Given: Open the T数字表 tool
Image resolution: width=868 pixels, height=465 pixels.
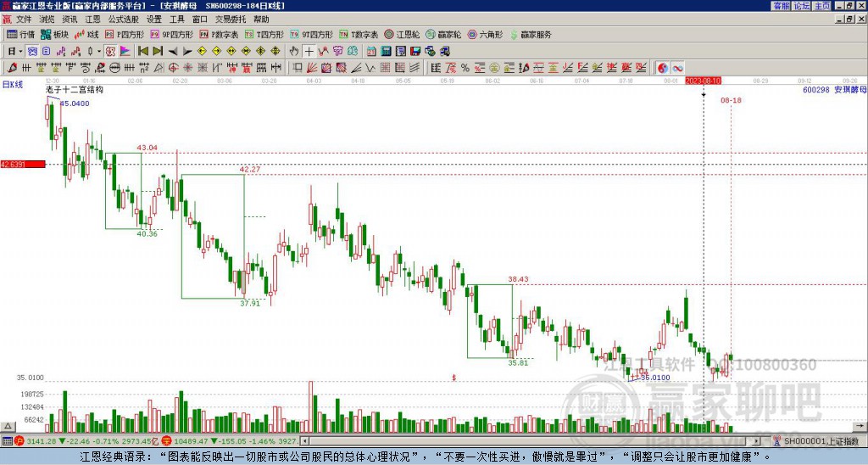Looking at the screenshot, I should 359,34.
